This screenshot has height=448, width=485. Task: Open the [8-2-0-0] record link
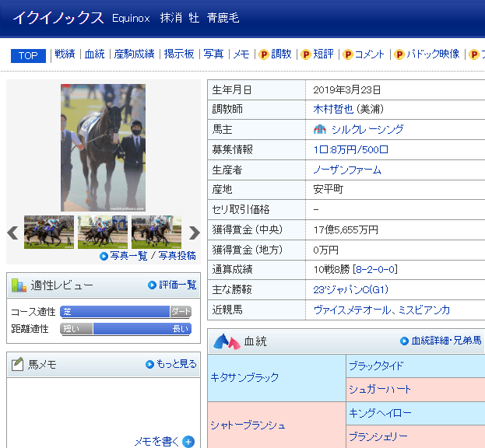[375, 269]
